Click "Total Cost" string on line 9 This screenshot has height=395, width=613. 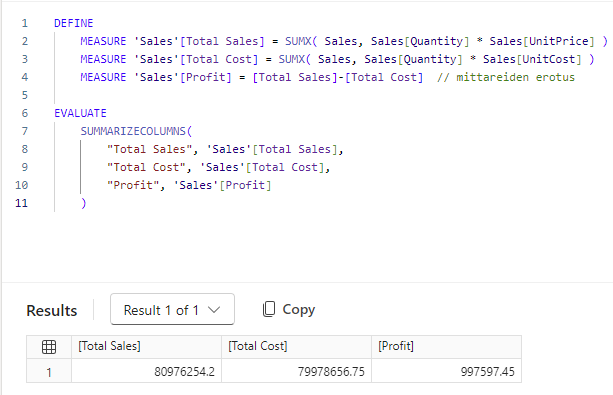pos(146,167)
